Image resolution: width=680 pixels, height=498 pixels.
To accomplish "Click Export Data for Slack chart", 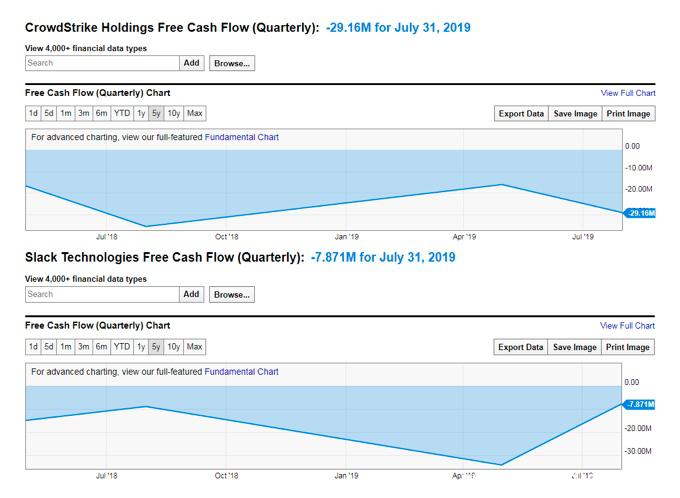I will pyautogui.click(x=520, y=347).
